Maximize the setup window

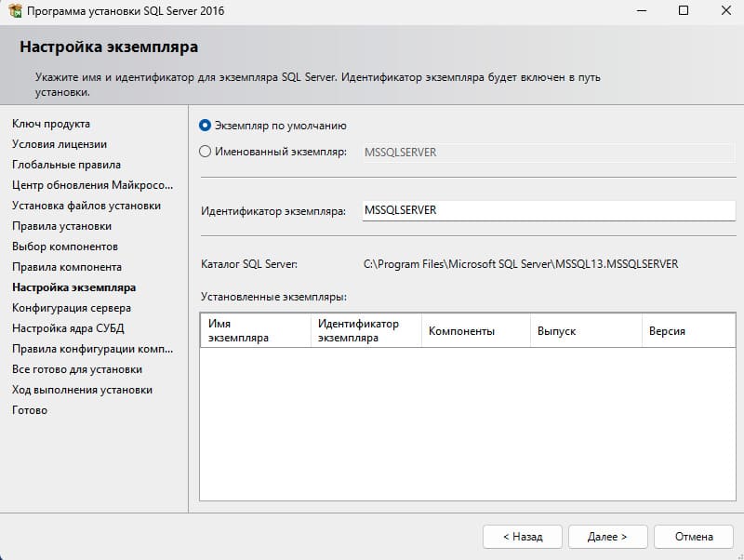[684, 10]
